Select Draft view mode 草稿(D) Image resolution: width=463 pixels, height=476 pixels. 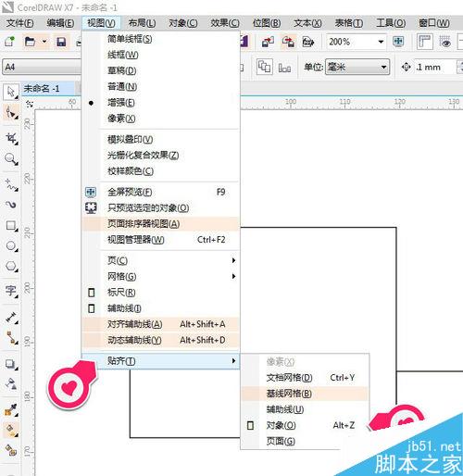tap(160, 70)
